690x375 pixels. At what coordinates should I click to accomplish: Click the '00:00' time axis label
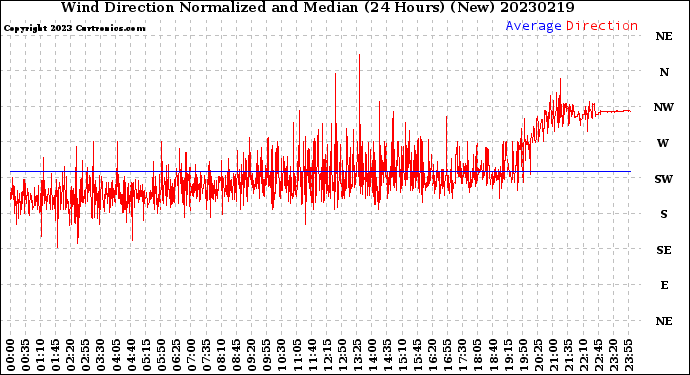click(11, 355)
